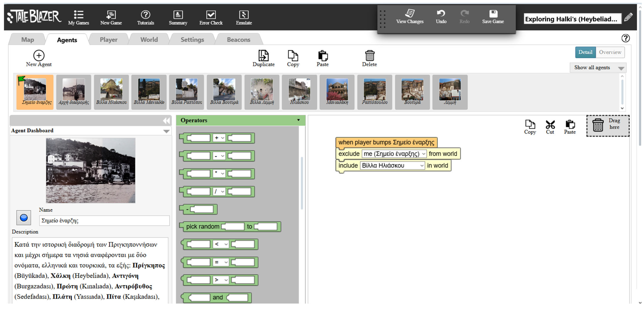This screenshot has height=310, width=644.
Task: Create a New Game
Action: click(x=111, y=18)
